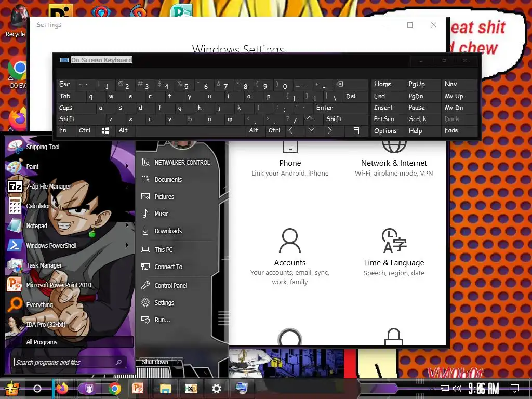Screen dimensions: 532x399
Task: Open Control Panel from start menu
Action: tap(176, 286)
